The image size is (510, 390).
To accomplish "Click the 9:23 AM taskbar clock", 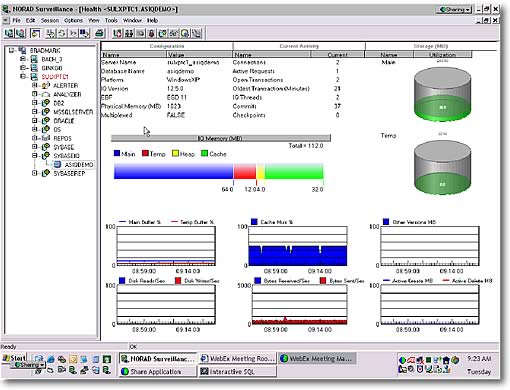I will tap(479, 359).
